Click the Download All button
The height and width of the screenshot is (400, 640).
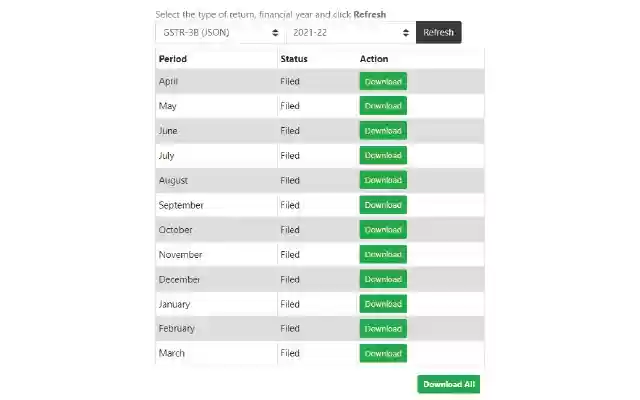click(x=449, y=384)
